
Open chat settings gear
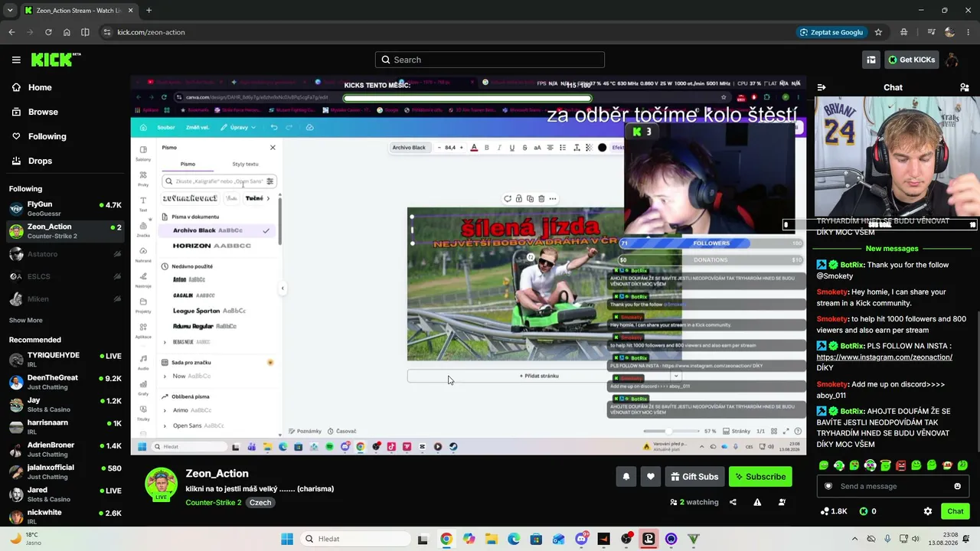click(928, 511)
